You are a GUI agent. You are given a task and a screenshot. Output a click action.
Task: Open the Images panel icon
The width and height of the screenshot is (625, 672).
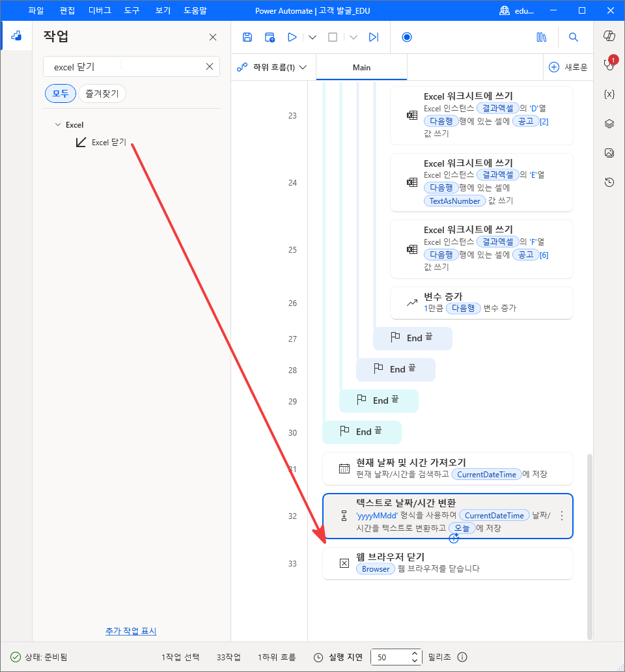609,152
